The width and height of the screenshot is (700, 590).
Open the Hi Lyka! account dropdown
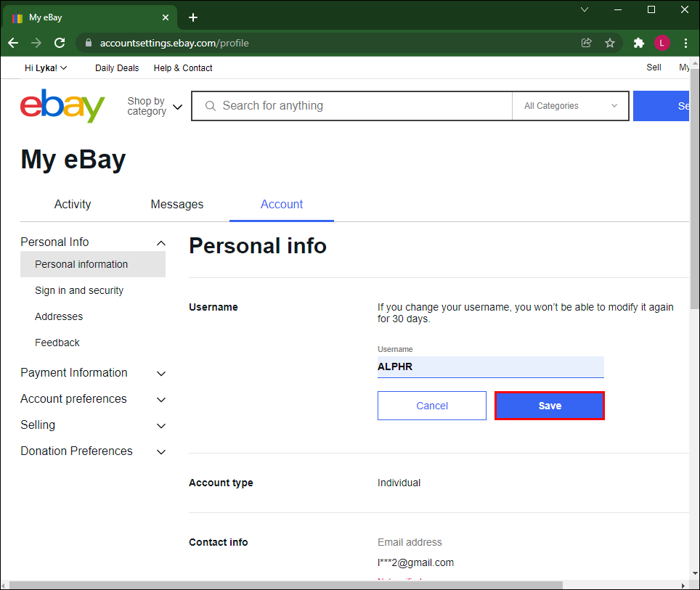pos(45,67)
